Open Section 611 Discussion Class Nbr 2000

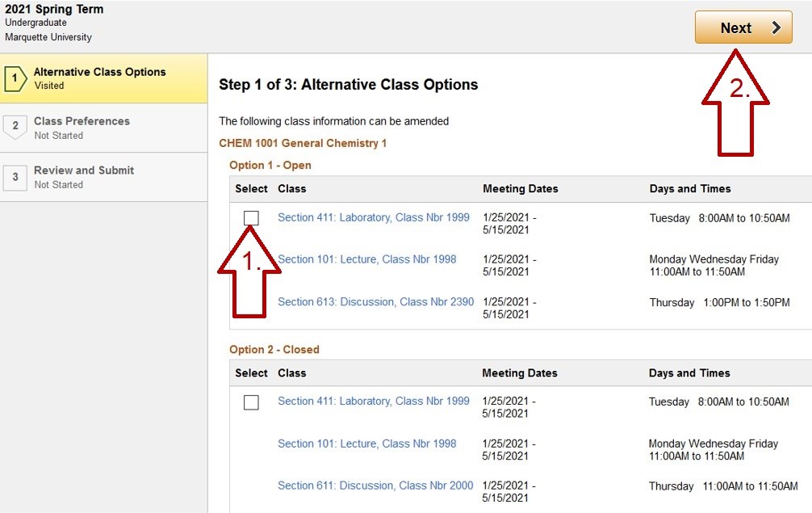(x=375, y=486)
